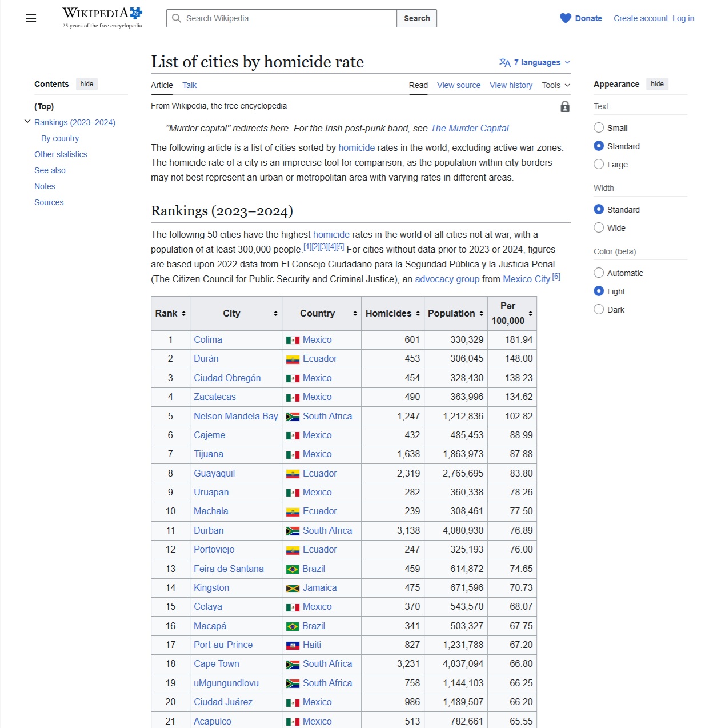Screen dimensions: 721x728
Task: Click the page protection padlock icon
Action: (565, 106)
